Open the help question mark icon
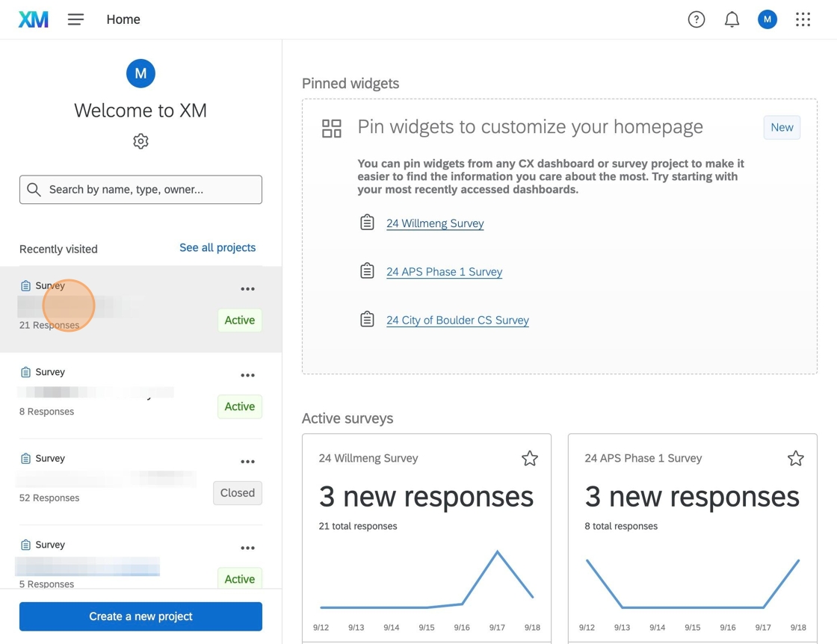The width and height of the screenshot is (837, 644). coord(696,19)
